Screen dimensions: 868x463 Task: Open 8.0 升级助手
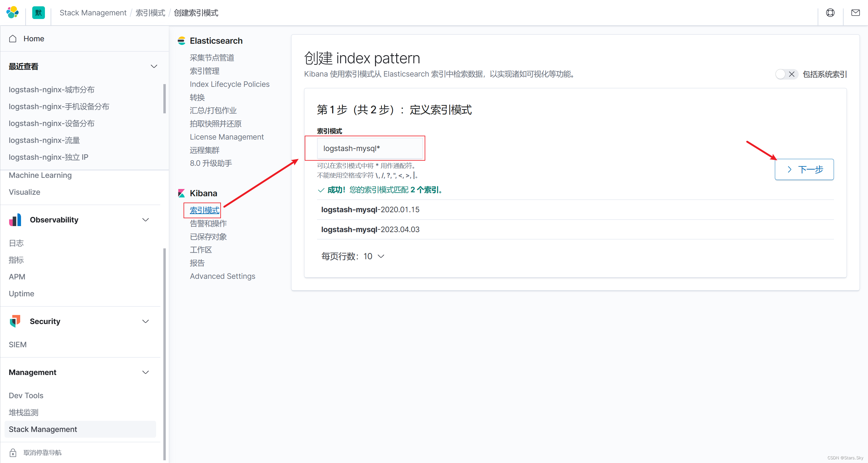click(211, 163)
